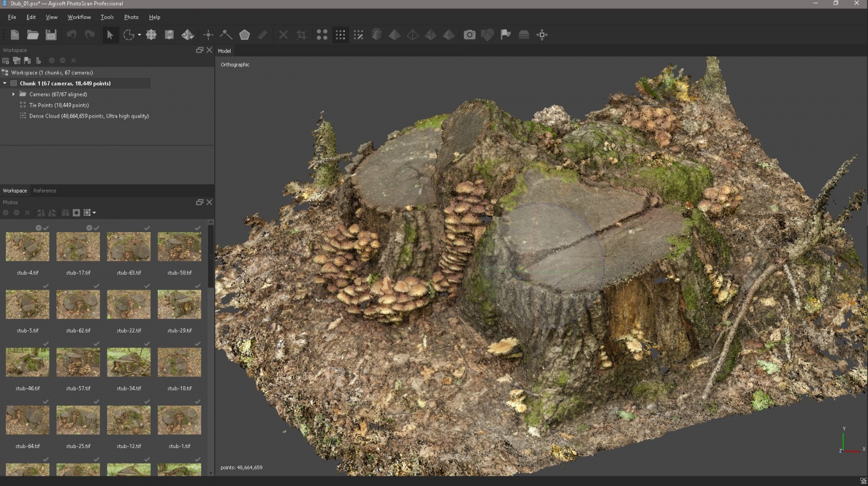Open a project with the folder icon
Image resolution: width=868 pixels, height=486 pixels.
33,35
